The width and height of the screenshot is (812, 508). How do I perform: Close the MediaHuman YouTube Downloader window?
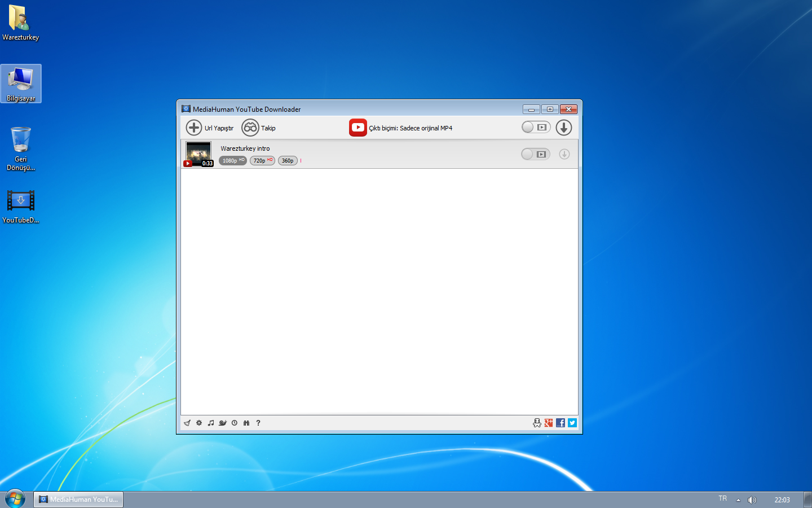568,109
